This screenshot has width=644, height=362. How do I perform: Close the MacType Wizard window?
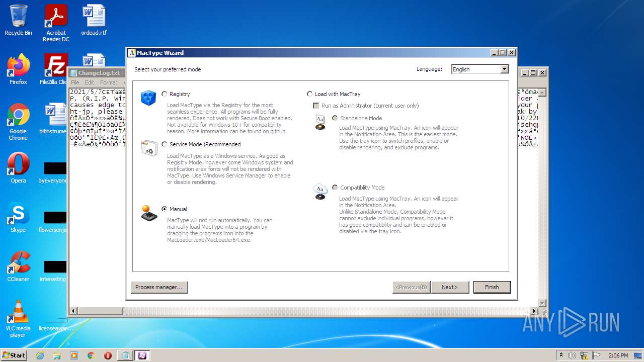click(512, 53)
